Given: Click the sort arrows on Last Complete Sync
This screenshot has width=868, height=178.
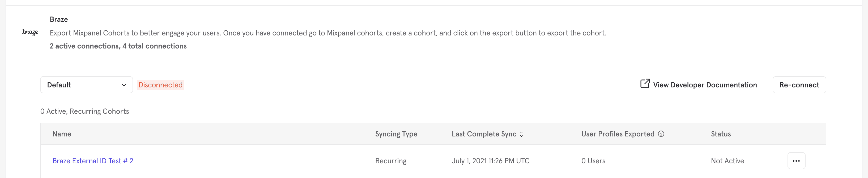Looking at the screenshot, I should click(x=521, y=134).
